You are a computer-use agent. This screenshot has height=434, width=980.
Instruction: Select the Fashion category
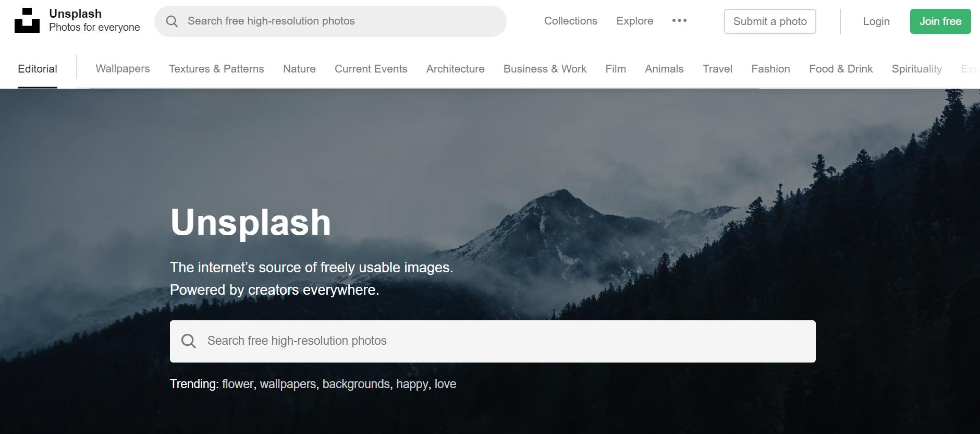click(770, 69)
